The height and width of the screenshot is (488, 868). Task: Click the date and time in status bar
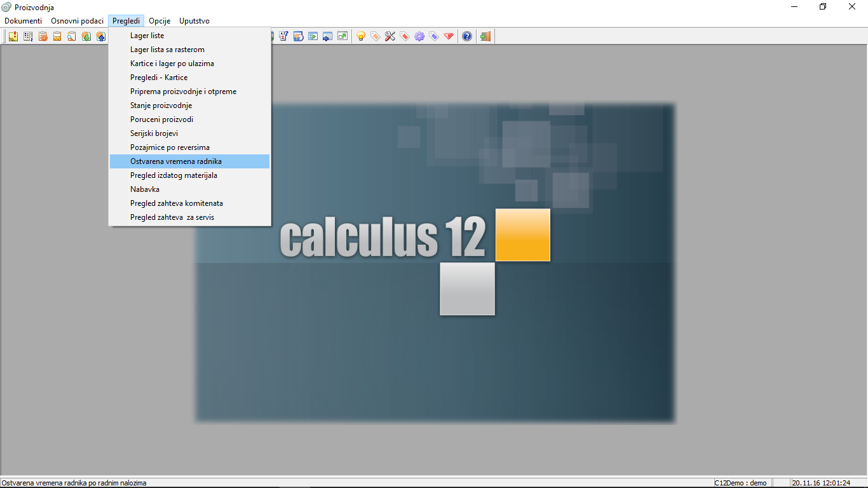(x=821, y=483)
